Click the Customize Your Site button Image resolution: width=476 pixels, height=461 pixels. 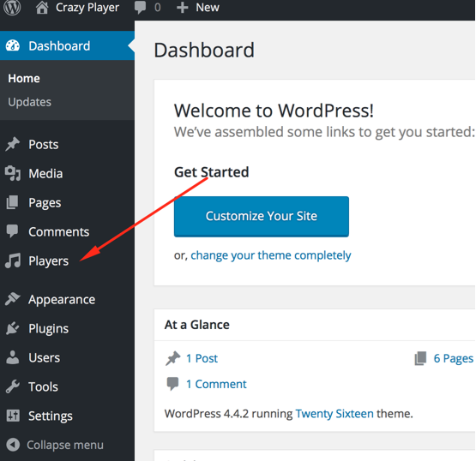(x=262, y=216)
